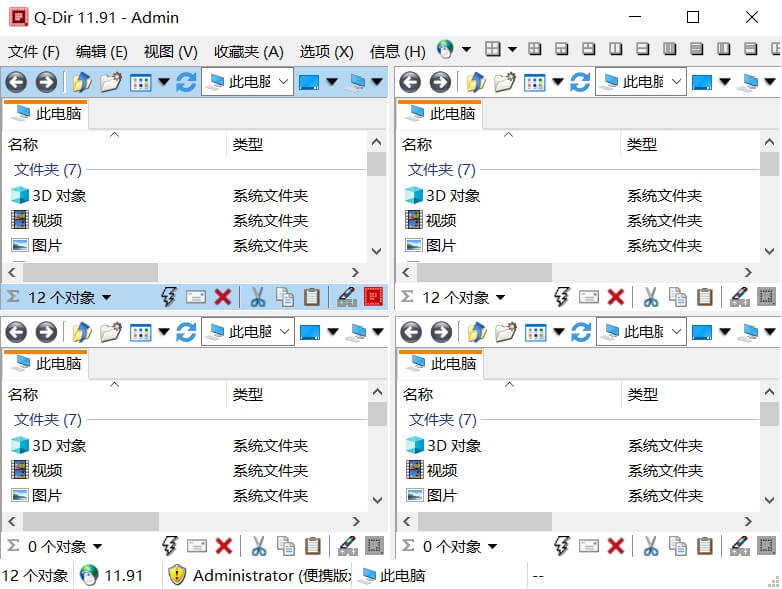Open view mode dropdown arrow in bottom-left pane
The width and height of the screenshot is (782, 589).
(164, 332)
